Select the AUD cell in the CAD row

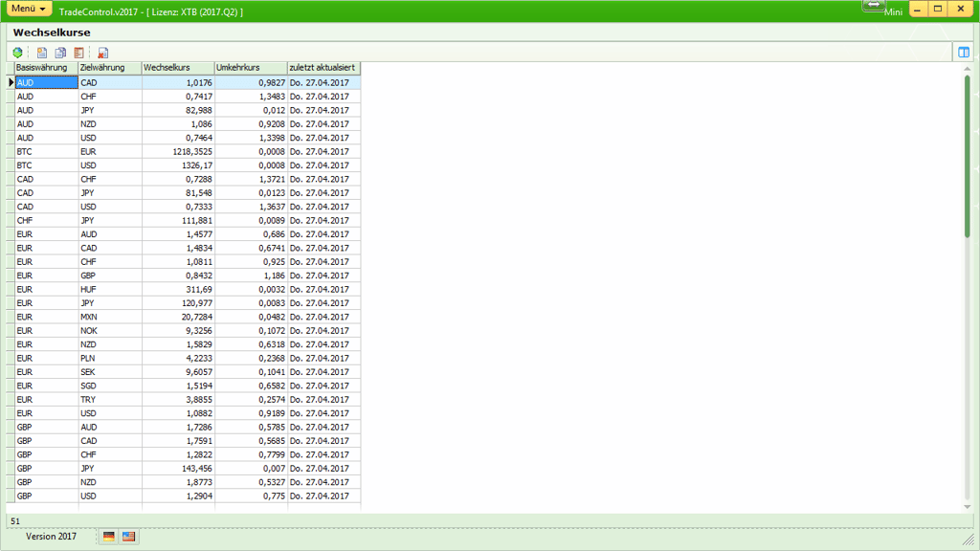pos(46,82)
